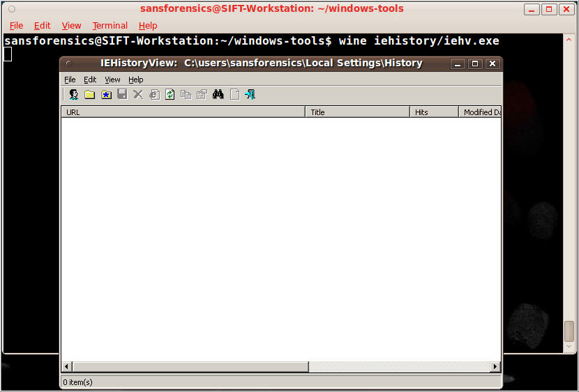Sort by Hits column header
The width and height of the screenshot is (579, 392).
[x=434, y=112]
